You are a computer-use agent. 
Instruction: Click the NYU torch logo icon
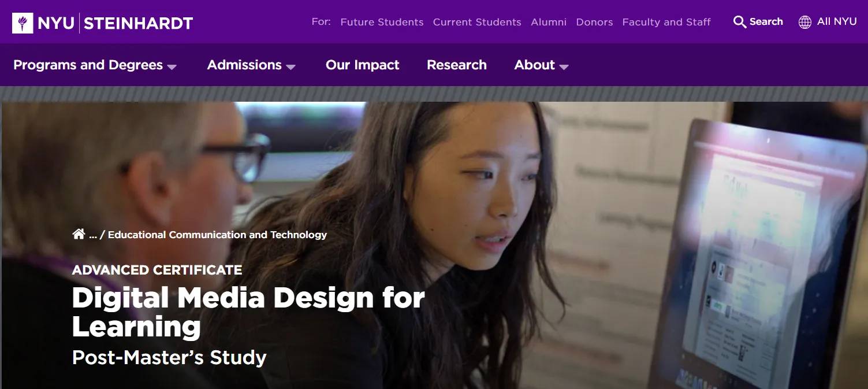23,23
